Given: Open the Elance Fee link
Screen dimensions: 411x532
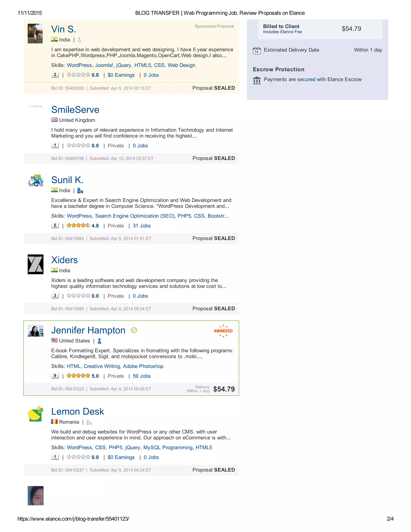Looking at the screenshot, I should point(291,32).
